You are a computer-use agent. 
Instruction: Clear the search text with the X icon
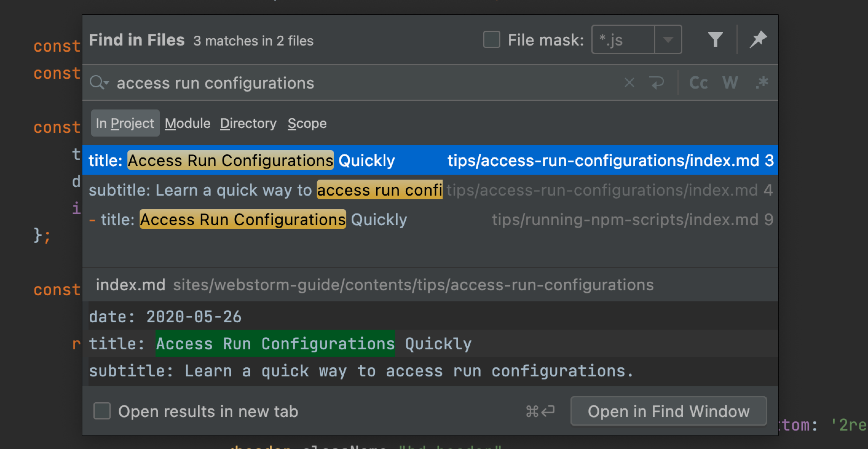click(629, 83)
